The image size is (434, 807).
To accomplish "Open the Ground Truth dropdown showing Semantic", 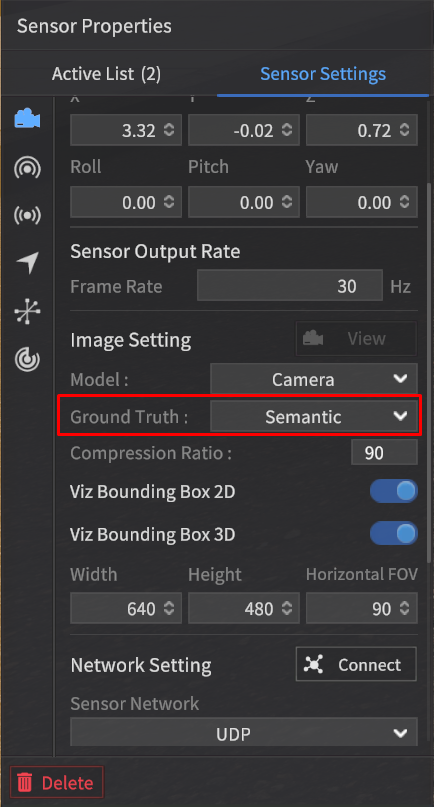I will coord(314,416).
